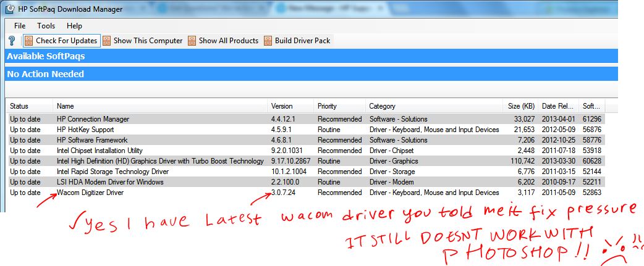Click the Check For Updates cabinet icon
The width and height of the screenshot is (644, 266).
[29, 41]
